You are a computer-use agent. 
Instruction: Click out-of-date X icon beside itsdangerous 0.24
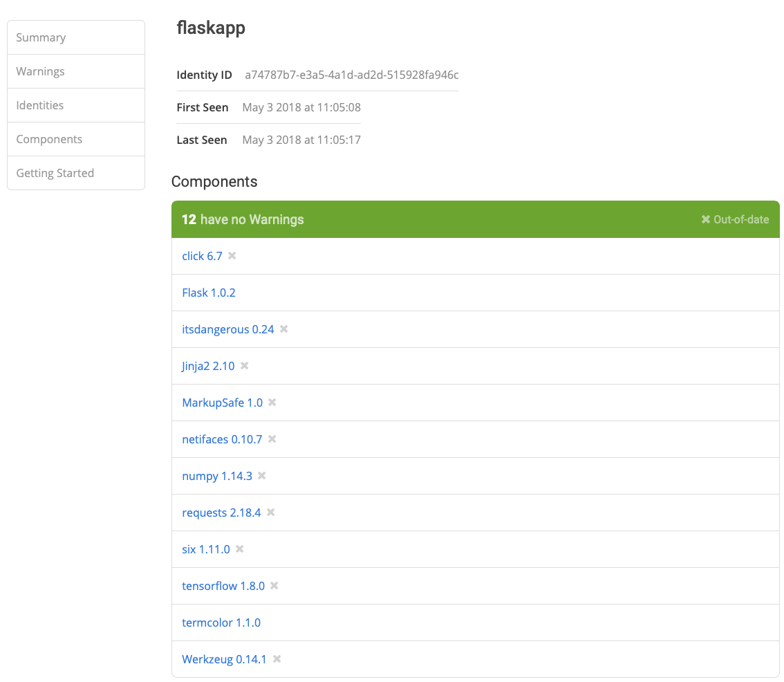point(284,329)
